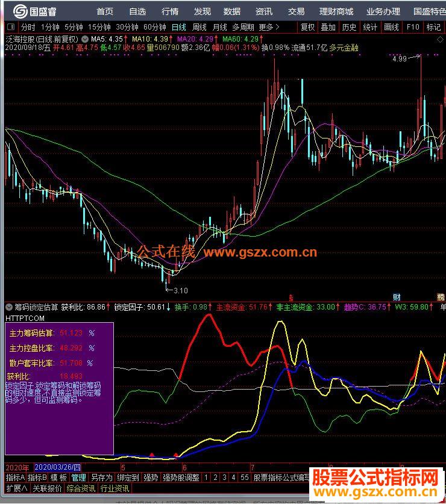Open the 关联报价 tab
Viewport: 446px width, 504px height.
tap(47, 488)
